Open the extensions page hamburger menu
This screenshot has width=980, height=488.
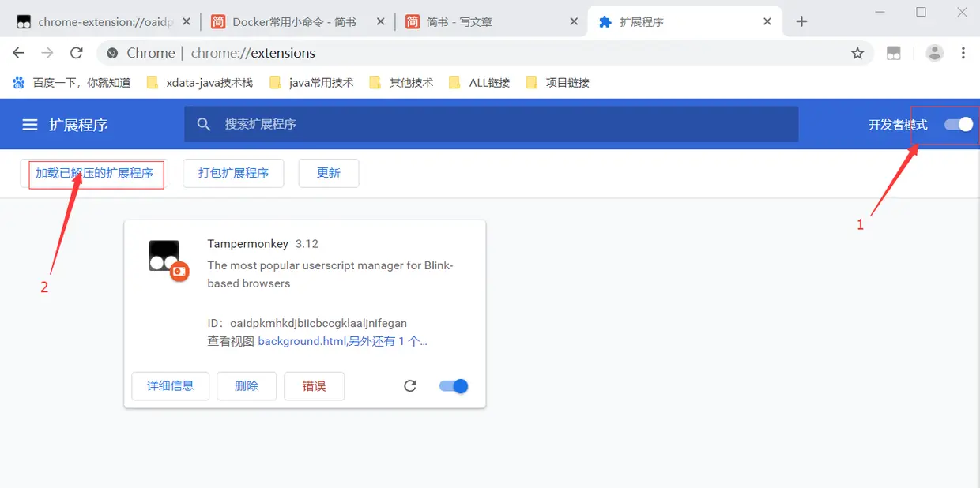coord(29,124)
